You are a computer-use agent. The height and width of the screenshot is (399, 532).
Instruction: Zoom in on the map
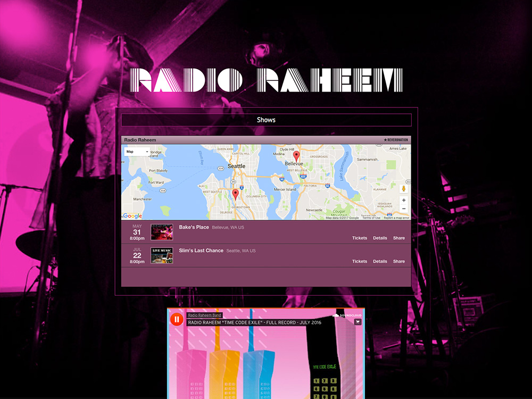[x=404, y=201]
